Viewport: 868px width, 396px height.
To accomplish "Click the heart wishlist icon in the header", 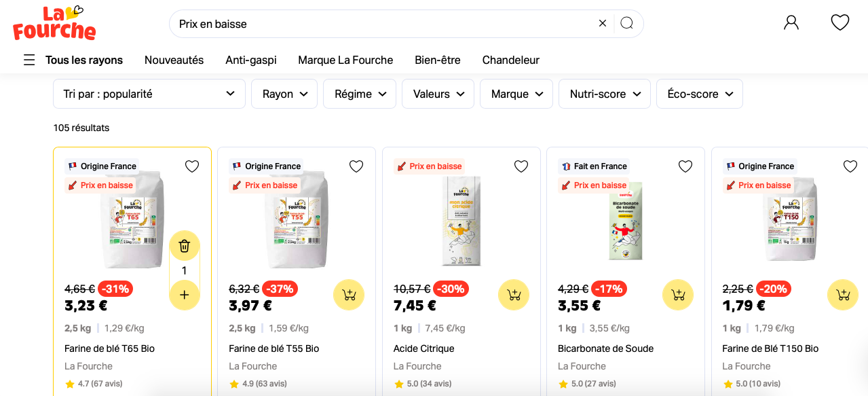I will [x=839, y=22].
